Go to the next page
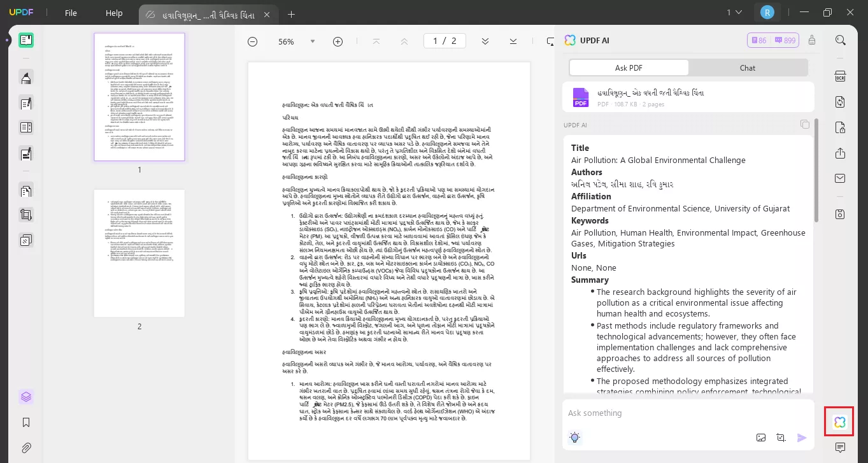 coord(485,41)
